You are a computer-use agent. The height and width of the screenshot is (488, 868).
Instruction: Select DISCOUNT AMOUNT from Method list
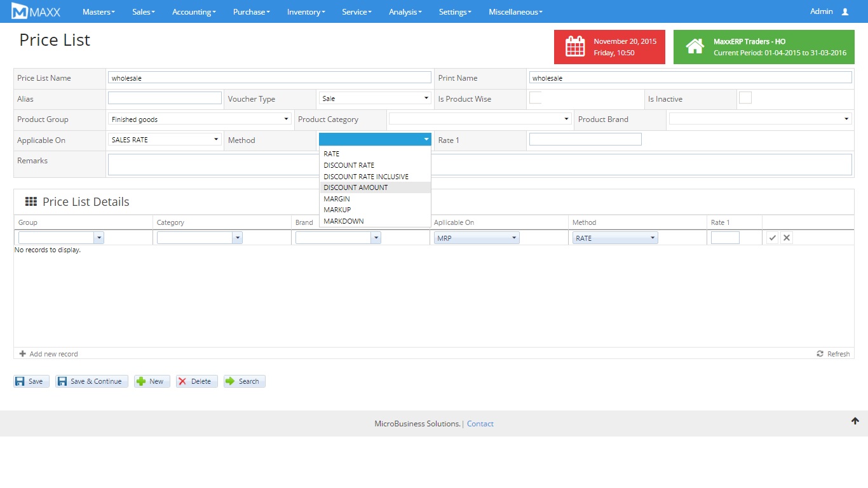coord(356,187)
